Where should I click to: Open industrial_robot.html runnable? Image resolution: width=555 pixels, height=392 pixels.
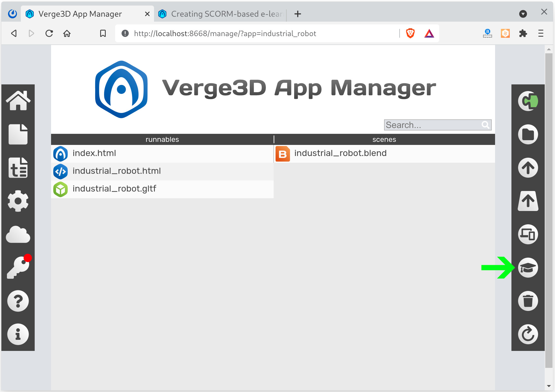click(162, 171)
